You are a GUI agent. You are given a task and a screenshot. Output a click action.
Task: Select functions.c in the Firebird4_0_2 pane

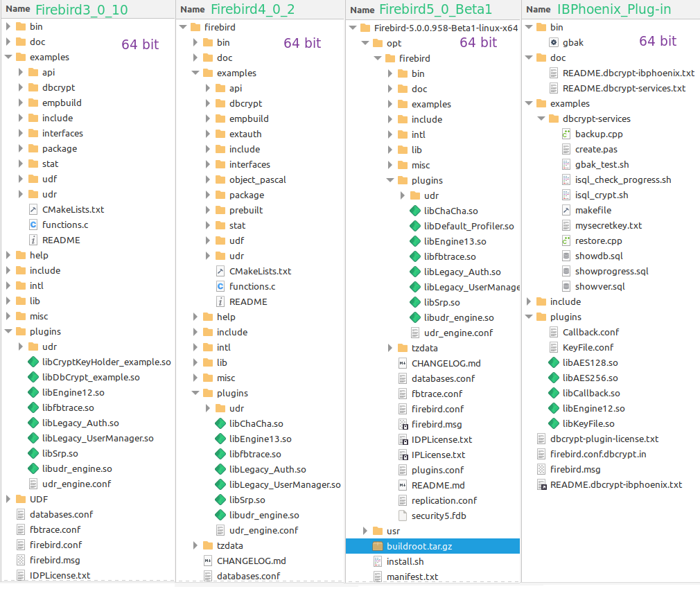(252, 286)
